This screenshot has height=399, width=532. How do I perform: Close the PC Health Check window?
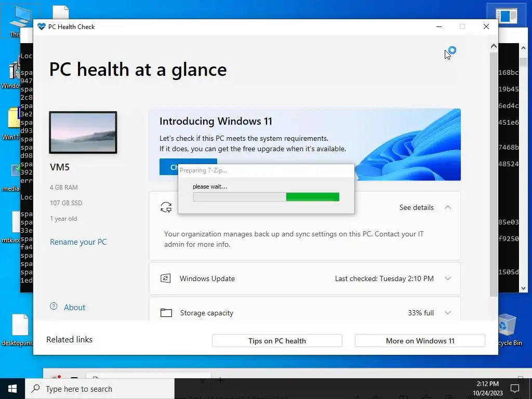[x=486, y=27]
